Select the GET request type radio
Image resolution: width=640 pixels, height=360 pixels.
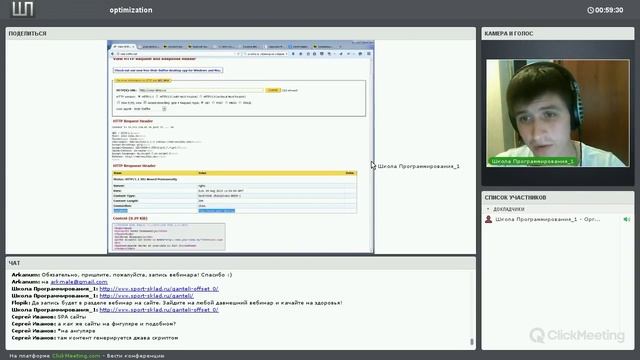pyautogui.click(x=202, y=103)
